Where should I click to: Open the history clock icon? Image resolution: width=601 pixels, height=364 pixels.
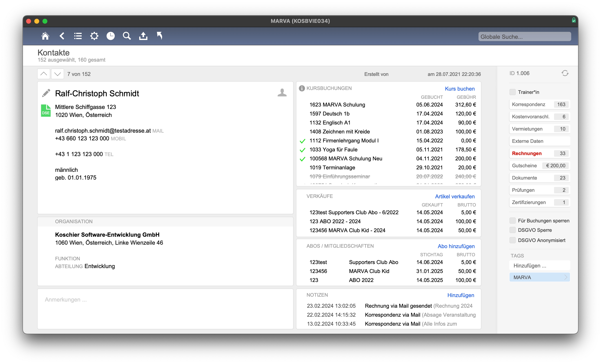[x=110, y=36]
